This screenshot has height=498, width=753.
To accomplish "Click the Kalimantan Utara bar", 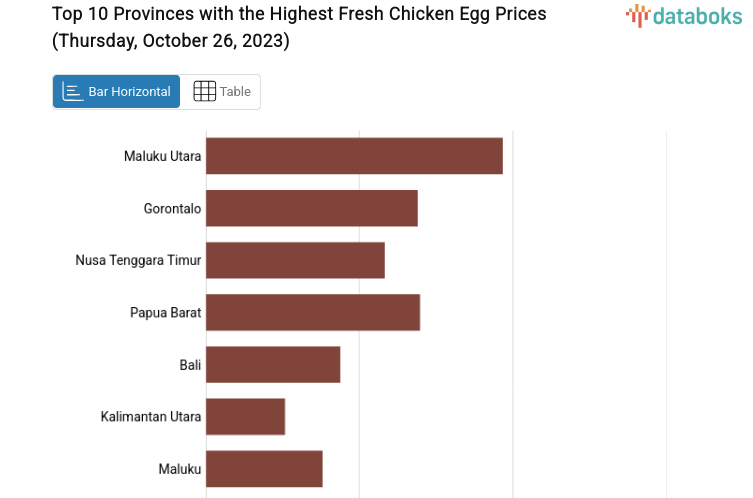I will pyautogui.click(x=246, y=416).
